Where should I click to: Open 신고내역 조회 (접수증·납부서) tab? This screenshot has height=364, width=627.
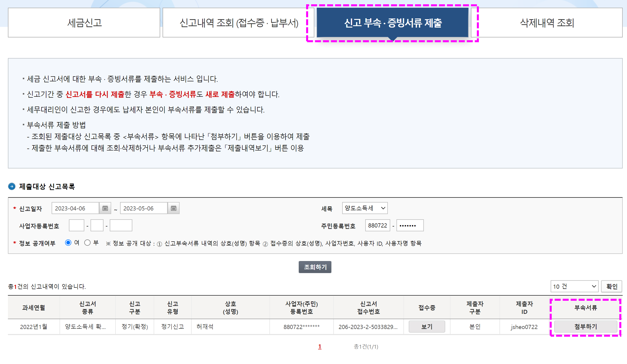[238, 23]
